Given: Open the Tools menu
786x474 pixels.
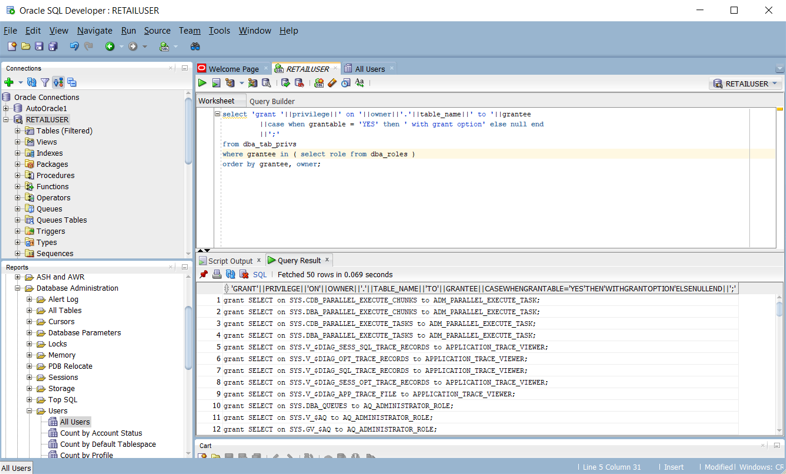Looking at the screenshot, I should click(219, 30).
